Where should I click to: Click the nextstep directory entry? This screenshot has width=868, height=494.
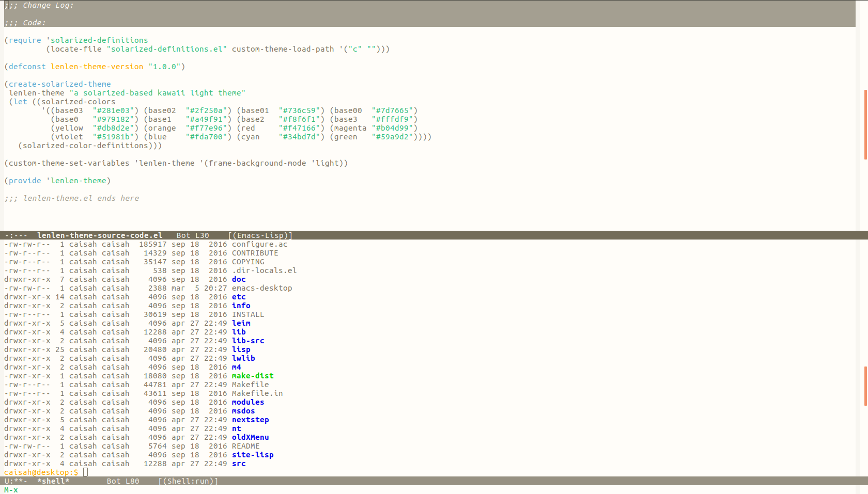point(250,420)
